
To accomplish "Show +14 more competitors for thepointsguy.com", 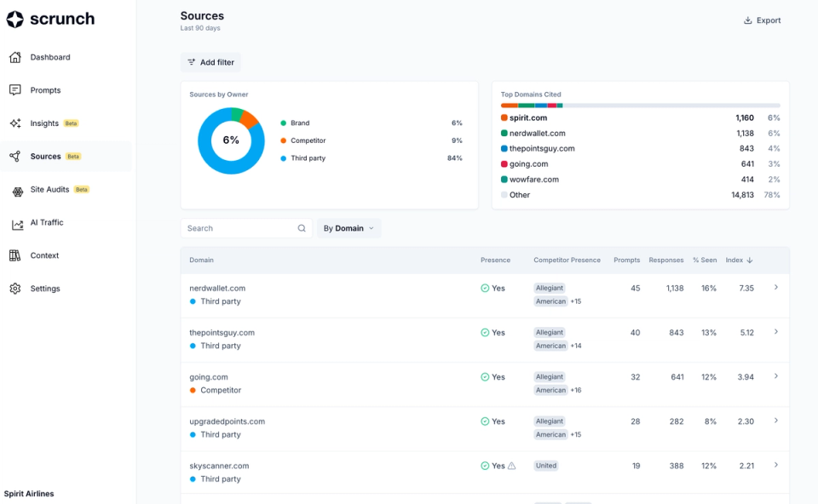I will coord(576,346).
